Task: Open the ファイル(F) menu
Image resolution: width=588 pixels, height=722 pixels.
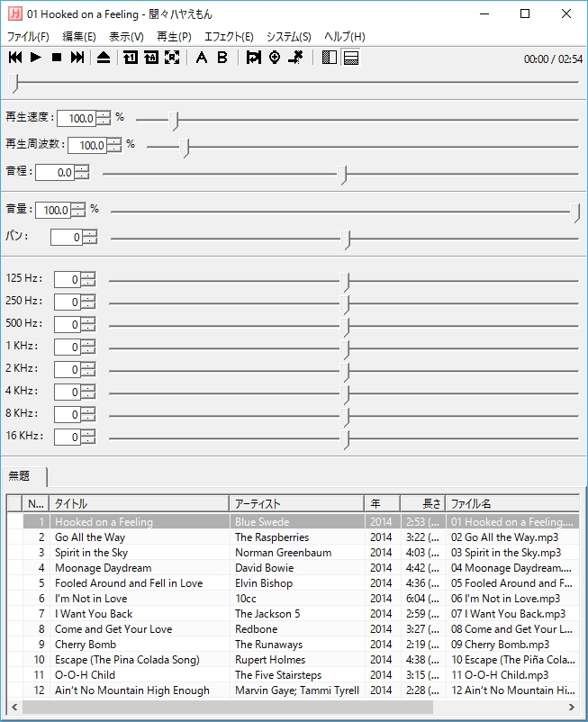Action: 28,37
